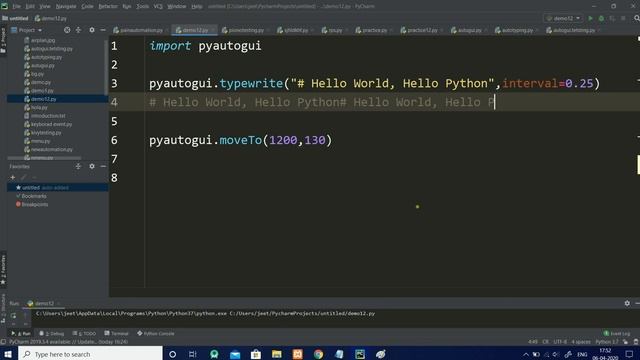Run demo12 with the green play icon
Viewport: 640px width, 360px height.
coord(590,18)
